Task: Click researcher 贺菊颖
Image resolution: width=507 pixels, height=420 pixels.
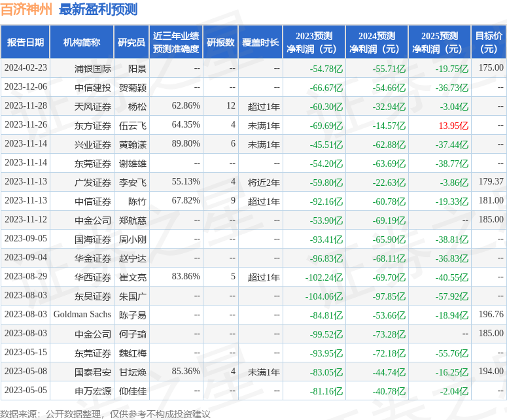Action: 133,88
